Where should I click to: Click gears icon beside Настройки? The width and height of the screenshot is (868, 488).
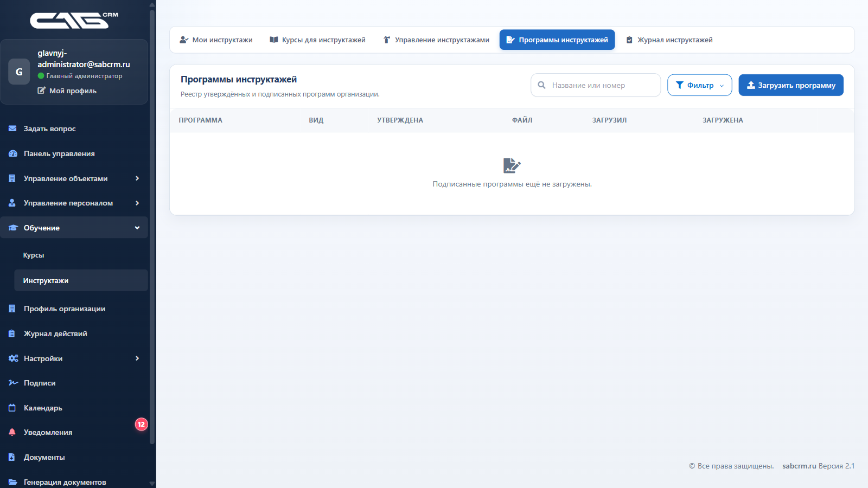(x=13, y=358)
